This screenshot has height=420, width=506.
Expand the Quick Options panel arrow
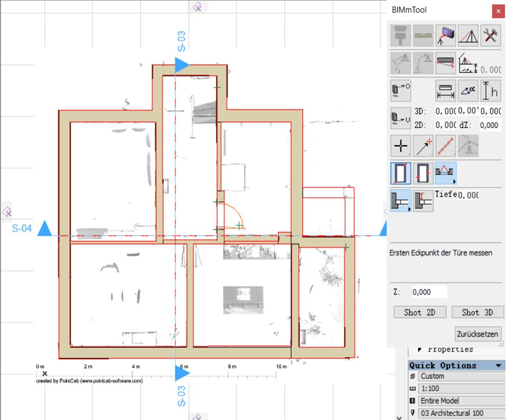[498, 366]
